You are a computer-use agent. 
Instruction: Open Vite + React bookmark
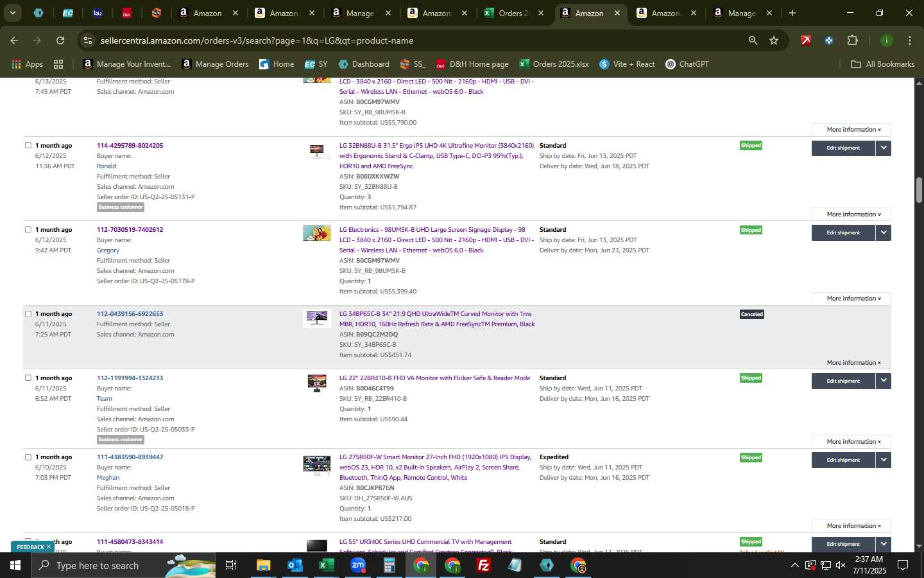[x=627, y=64]
